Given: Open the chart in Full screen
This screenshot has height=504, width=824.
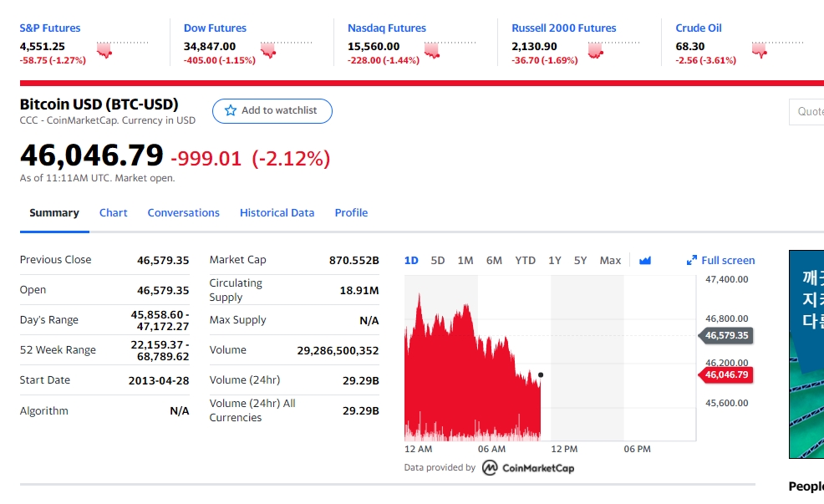Looking at the screenshot, I should click(720, 260).
